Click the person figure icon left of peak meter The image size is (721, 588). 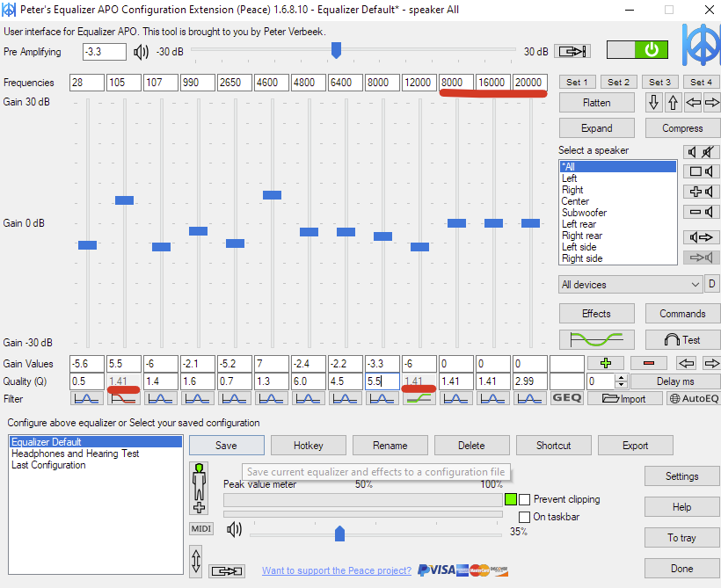[x=199, y=488]
